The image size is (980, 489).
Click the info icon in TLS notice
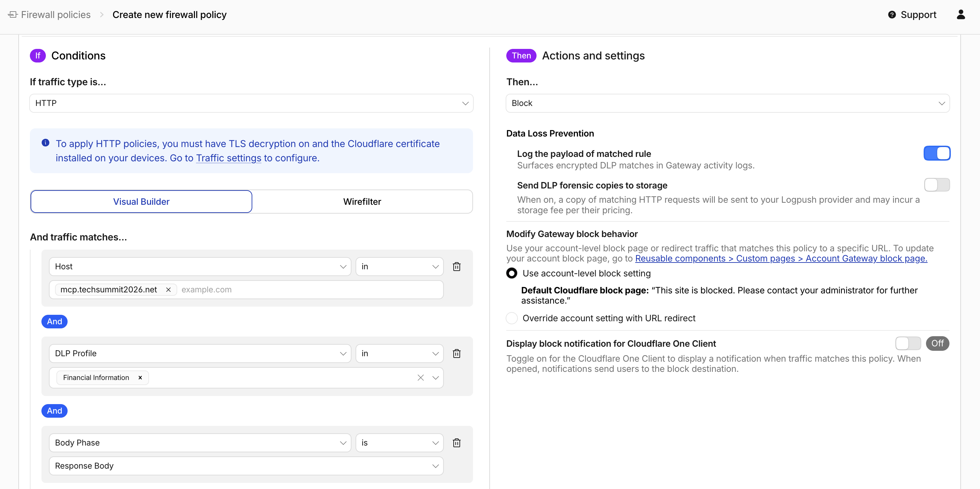(x=45, y=143)
